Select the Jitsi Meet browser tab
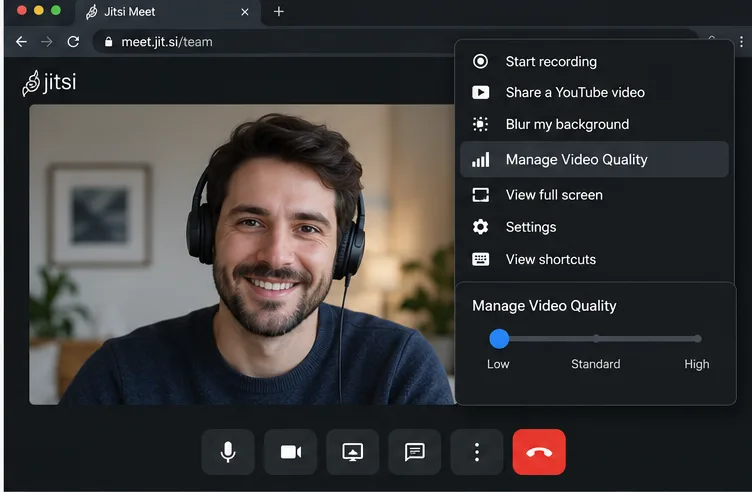 (x=168, y=12)
